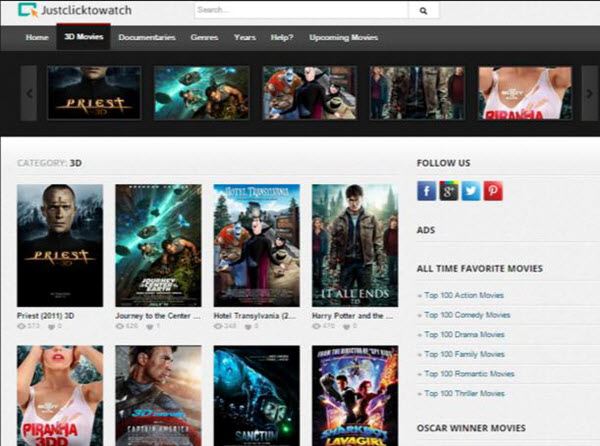
Task: Click the OSCAR WINNER MOVIES heading
Action: pyautogui.click(x=471, y=428)
